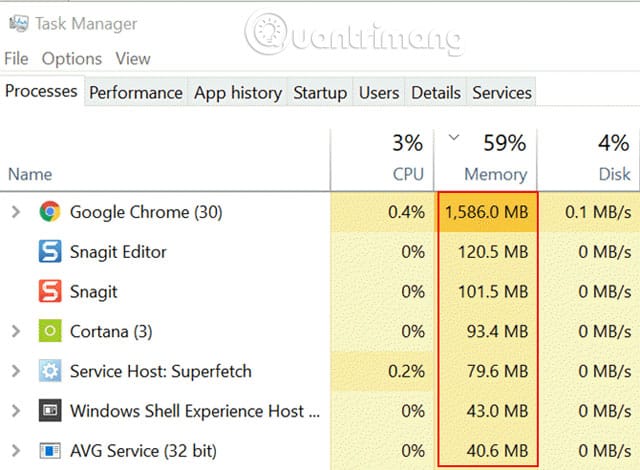Click the green Cortana icon

[50, 330]
